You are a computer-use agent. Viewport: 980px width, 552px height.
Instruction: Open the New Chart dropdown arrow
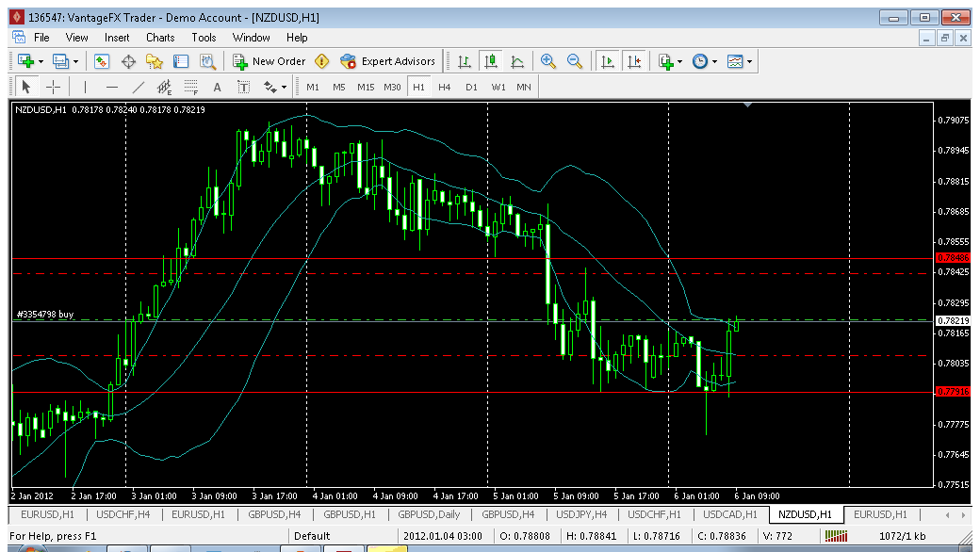click(41, 62)
